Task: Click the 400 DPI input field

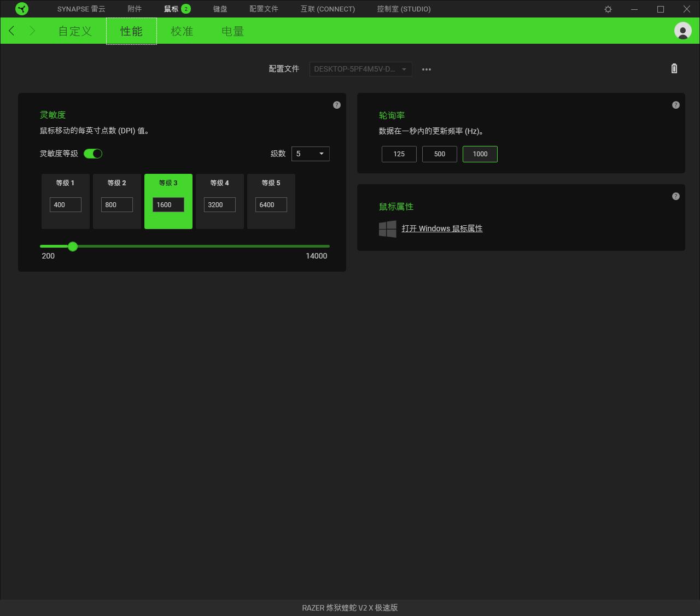Action: coord(66,204)
